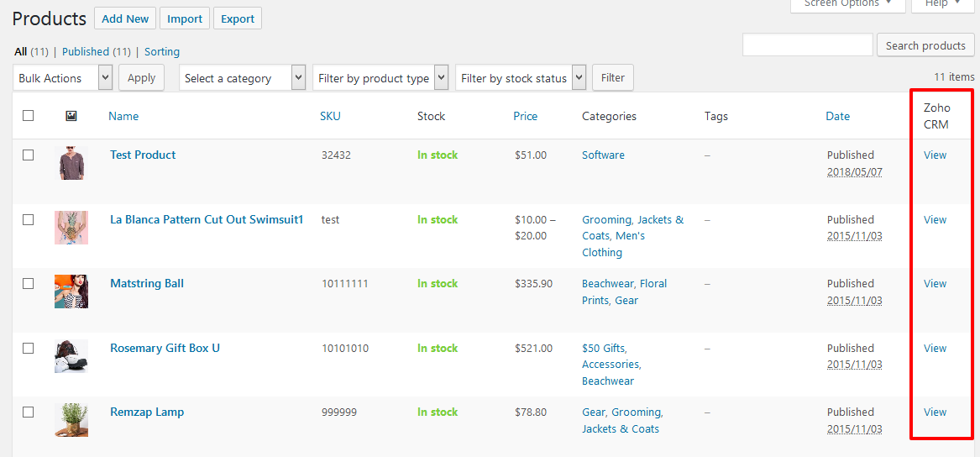Image resolution: width=980 pixels, height=457 pixels.
Task: Open the Select a category dropdown
Action: click(x=243, y=78)
